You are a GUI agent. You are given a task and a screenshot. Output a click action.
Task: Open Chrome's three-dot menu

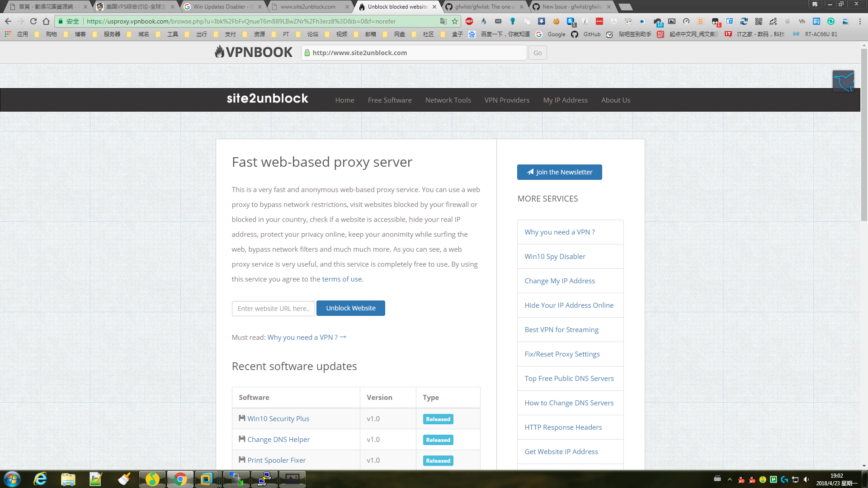pyautogui.click(x=860, y=21)
